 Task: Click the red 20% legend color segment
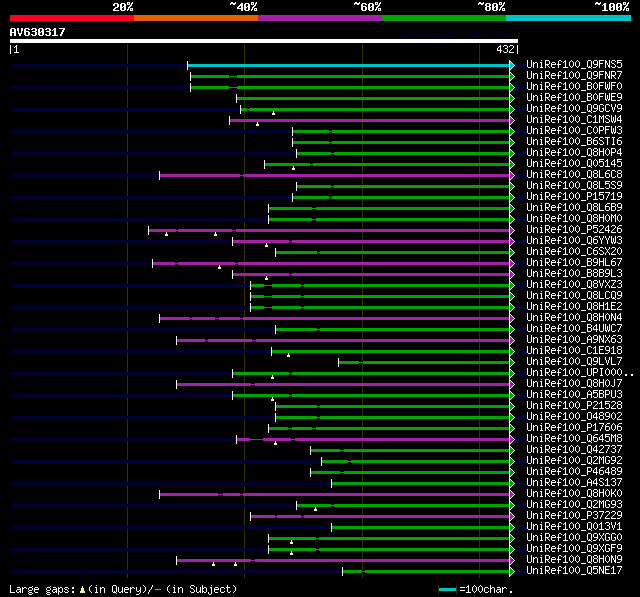pyautogui.click(x=72, y=18)
